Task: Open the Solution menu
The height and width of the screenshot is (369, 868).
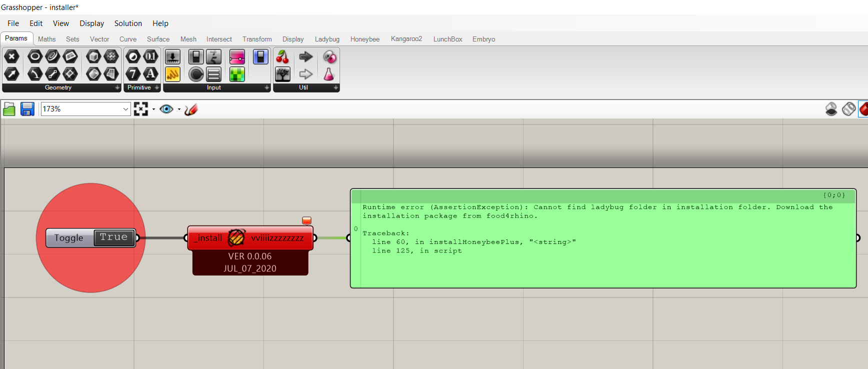Action: coord(128,23)
